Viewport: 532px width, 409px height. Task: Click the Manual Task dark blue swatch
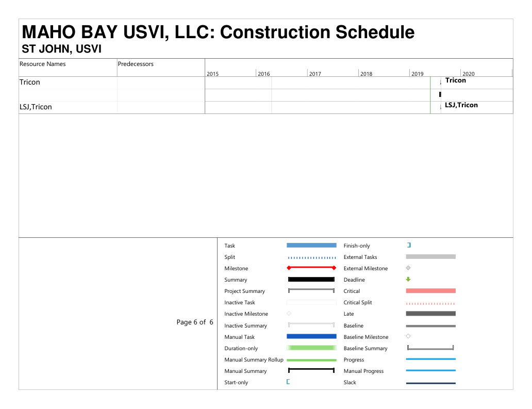[311, 336]
